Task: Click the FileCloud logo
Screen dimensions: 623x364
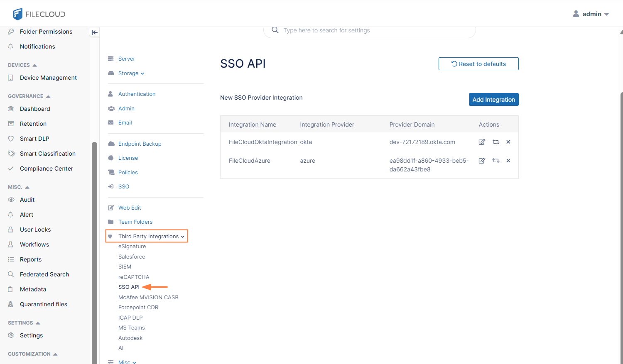Action: [x=39, y=14]
